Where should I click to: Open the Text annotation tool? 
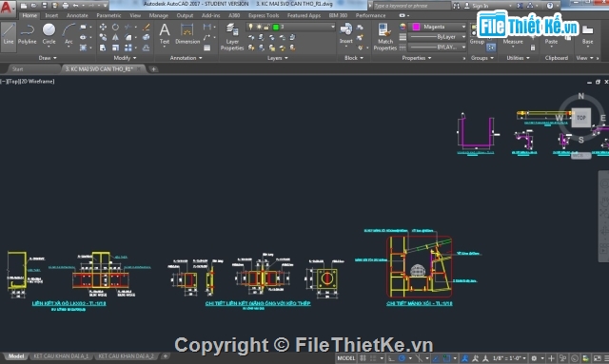165,34
